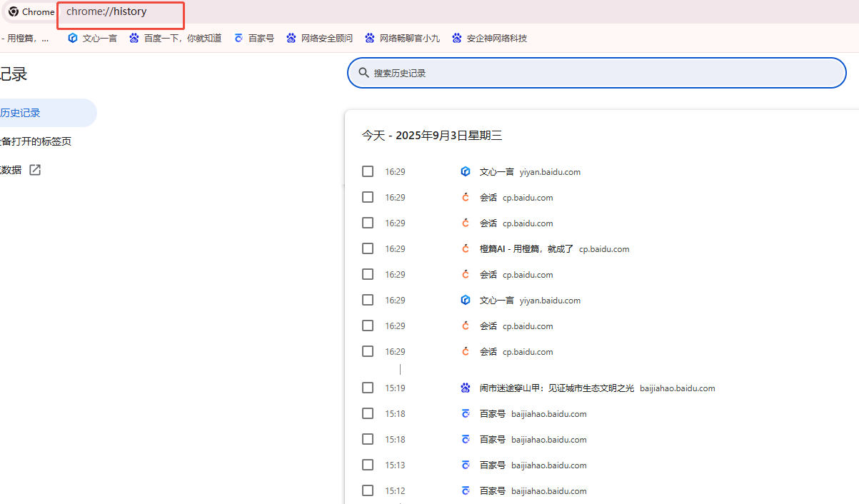This screenshot has width=859, height=504.
Task: Open 闹市迷途穿山甲 article history link
Action: click(556, 388)
